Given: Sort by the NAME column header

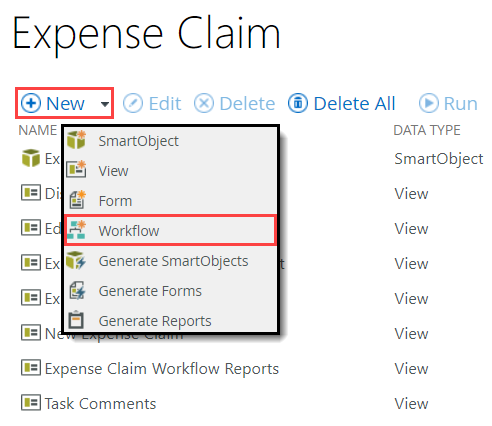Looking at the screenshot, I should pos(38,130).
